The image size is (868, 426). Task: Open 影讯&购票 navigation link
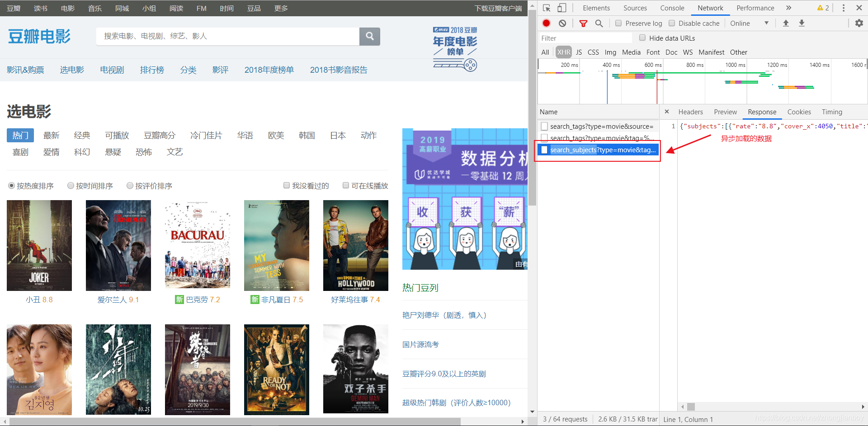point(25,70)
